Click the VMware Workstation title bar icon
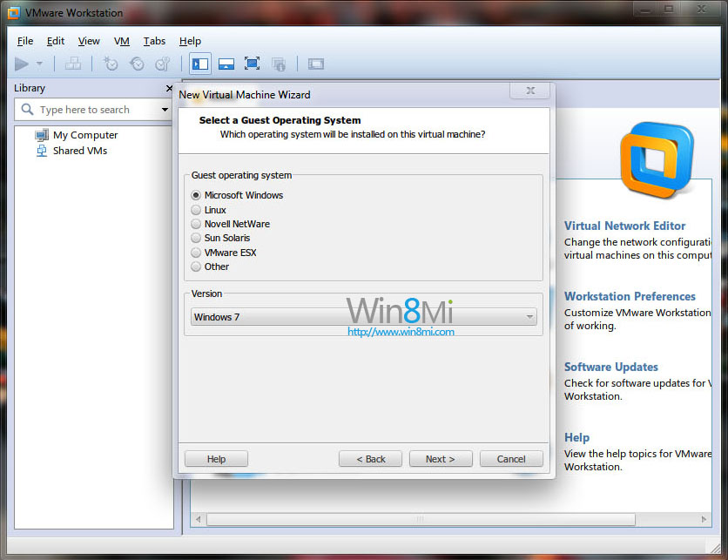Image resolution: width=728 pixels, height=560 pixels. tap(13, 12)
